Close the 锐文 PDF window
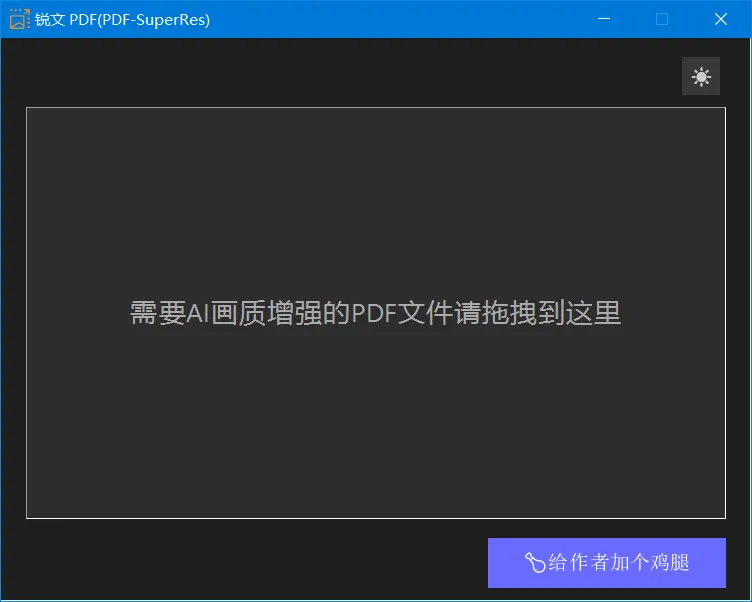 tap(720, 19)
